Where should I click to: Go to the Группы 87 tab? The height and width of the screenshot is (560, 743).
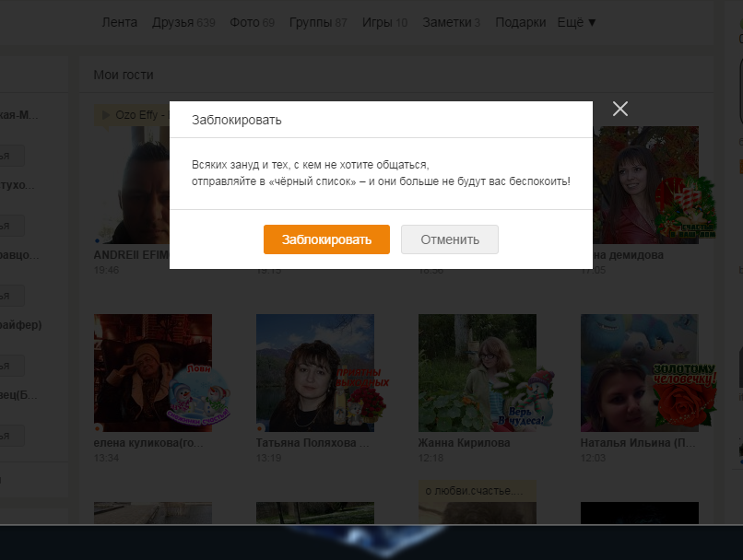[318, 22]
